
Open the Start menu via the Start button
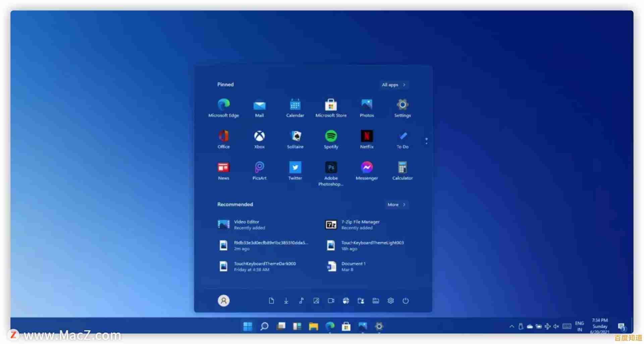pyautogui.click(x=248, y=326)
